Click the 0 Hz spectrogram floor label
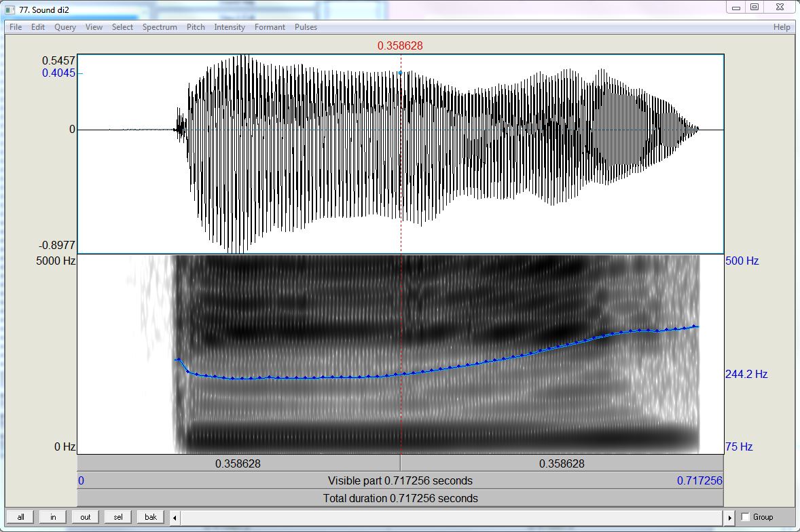Viewport: 800px width, 532px height. 65,446
